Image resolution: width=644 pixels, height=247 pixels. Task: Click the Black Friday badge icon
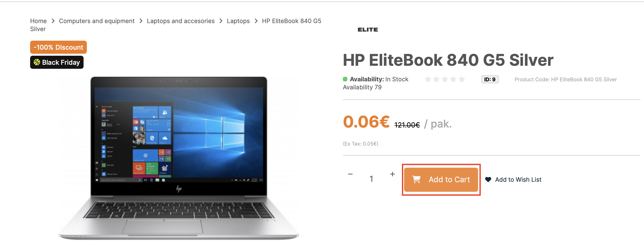[x=37, y=62]
